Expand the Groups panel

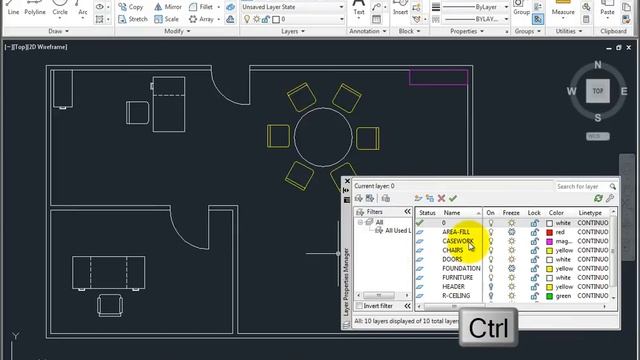[528, 31]
